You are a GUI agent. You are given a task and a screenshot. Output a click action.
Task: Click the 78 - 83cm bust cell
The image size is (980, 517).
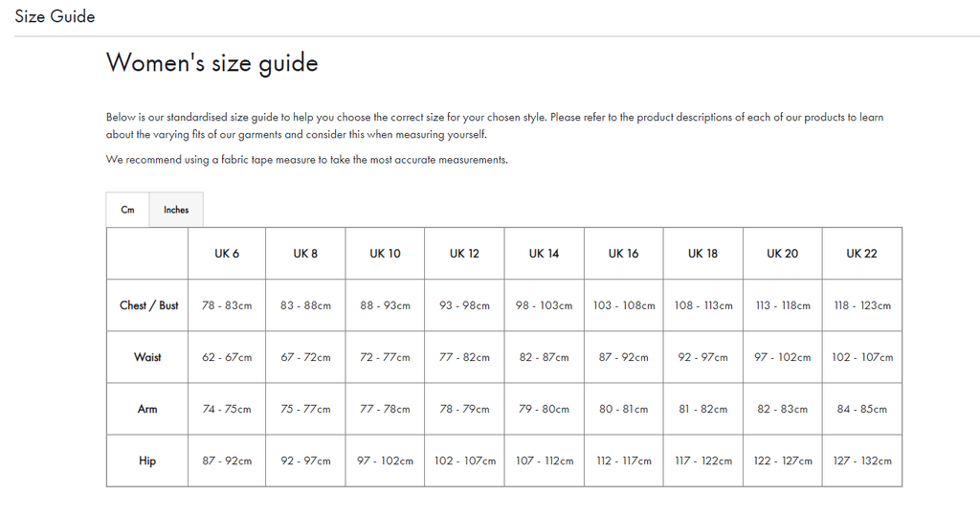point(227,305)
